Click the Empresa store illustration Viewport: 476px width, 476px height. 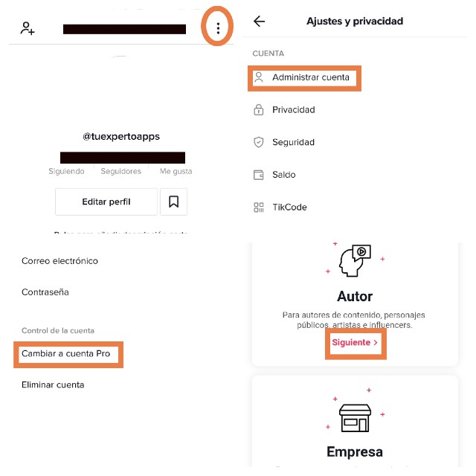(x=354, y=416)
